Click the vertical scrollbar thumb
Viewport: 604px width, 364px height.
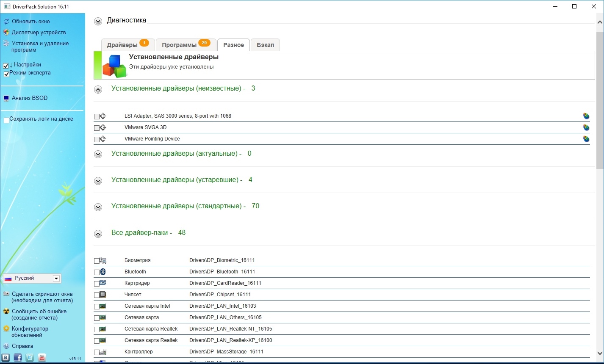(600, 100)
